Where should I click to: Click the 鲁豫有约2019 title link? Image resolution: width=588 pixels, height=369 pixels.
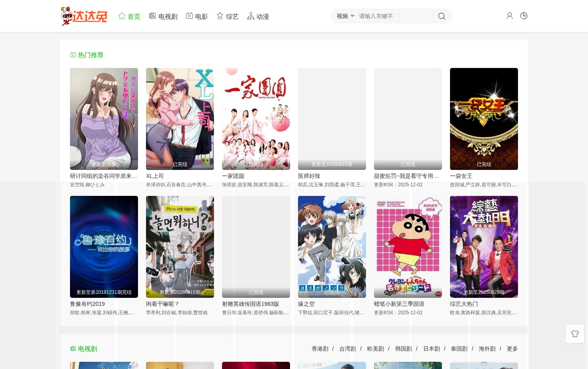coord(87,304)
